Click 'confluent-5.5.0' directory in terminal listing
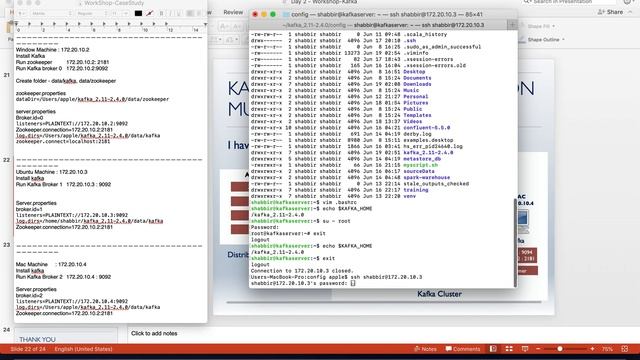640x360 pixels. point(427,128)
